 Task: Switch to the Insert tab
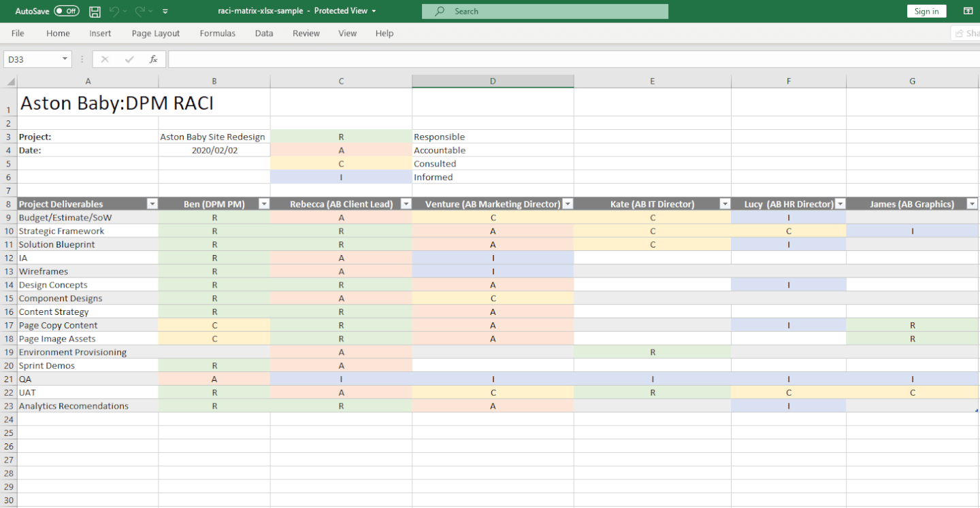tap(100, 33)
